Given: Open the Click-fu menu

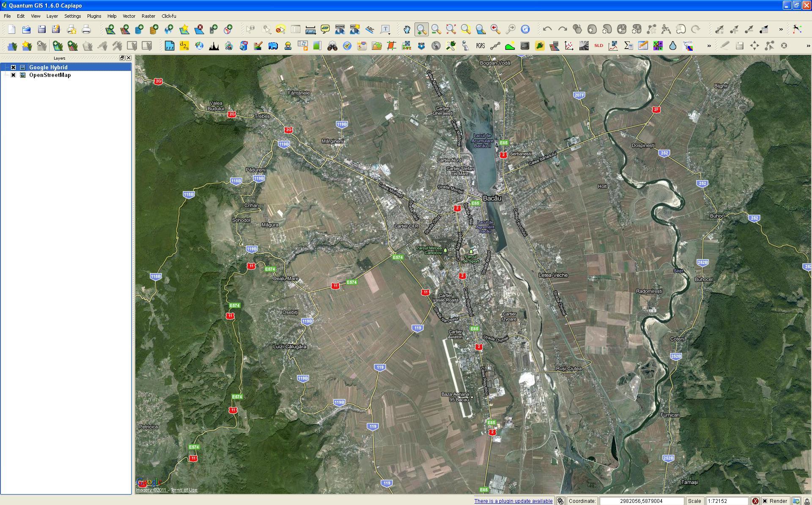Looking at the screenshot, I should pyautogui.click(x=169, y=16).
